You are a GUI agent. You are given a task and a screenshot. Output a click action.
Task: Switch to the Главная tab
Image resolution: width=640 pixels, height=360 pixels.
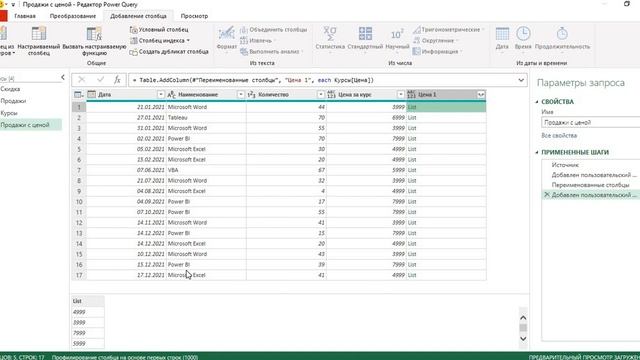(24, 16)
